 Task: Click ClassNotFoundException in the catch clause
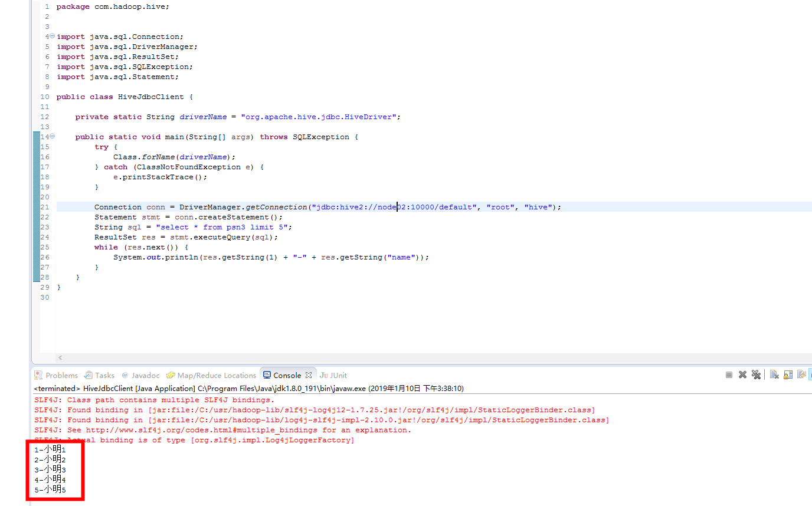point(188,167)
